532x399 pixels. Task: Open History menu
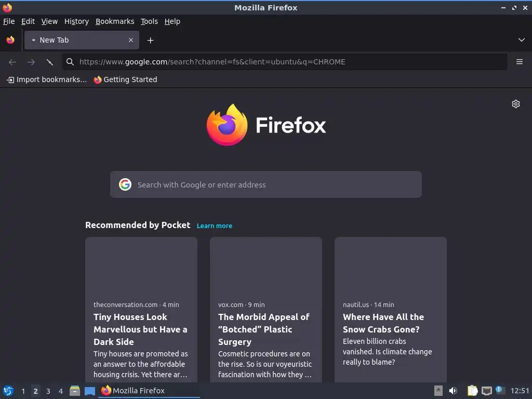[x=77, y=21]
